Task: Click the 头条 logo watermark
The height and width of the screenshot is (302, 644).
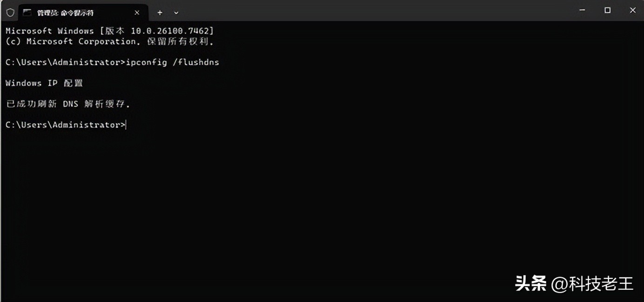Action: coord(530,283)
